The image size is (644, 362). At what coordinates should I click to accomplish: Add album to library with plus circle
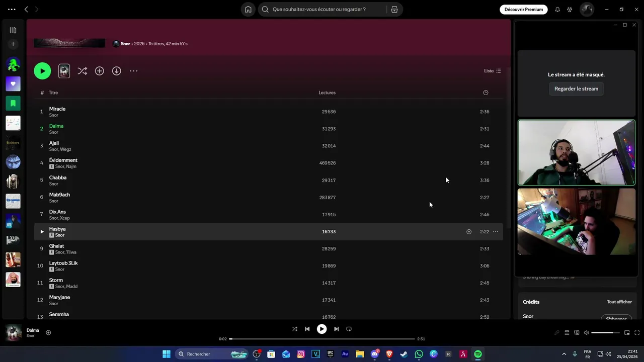click(100, 71)
